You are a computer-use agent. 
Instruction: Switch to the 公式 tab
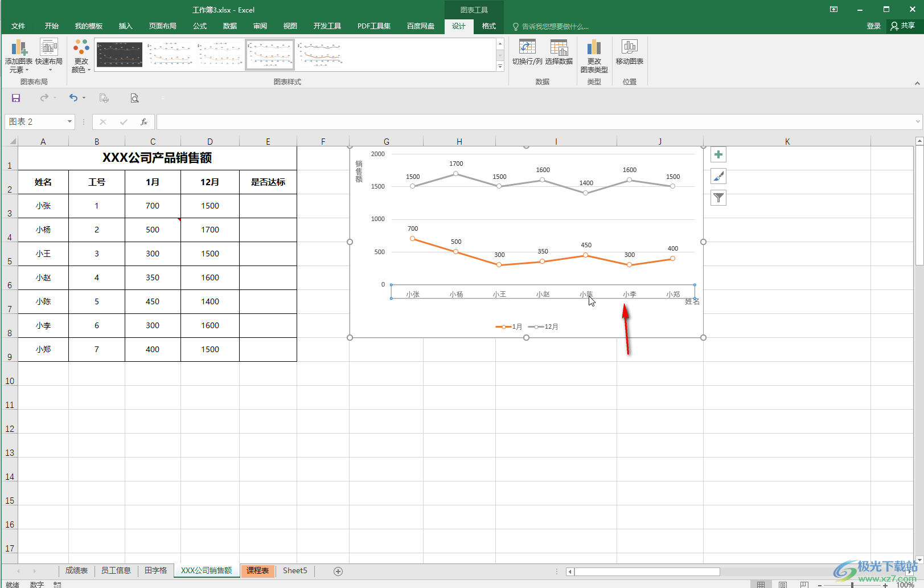pos(200,26)
